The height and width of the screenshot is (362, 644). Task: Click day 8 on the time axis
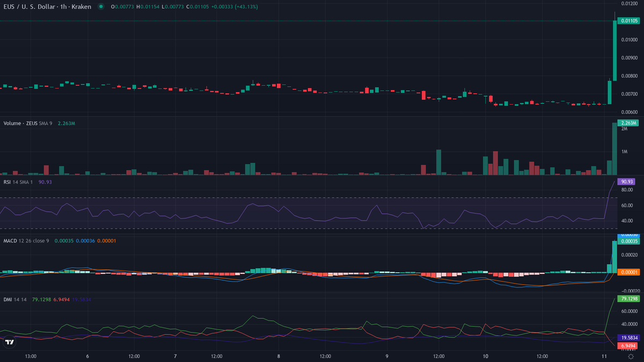(x=279, y=356)
